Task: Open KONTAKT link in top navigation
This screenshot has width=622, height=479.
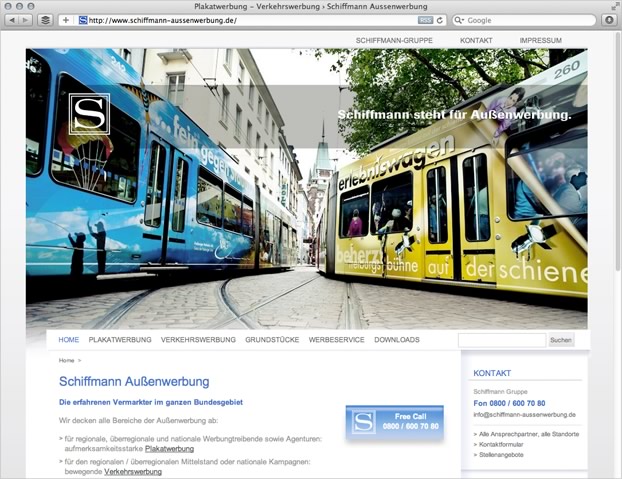Action: pos(476,40)
